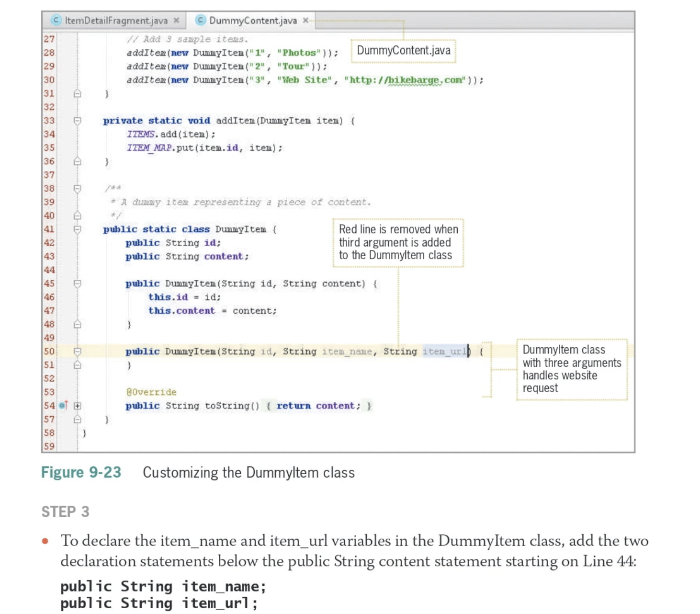Switch to the ItemDetailFragment.java tab

[x=115, y=21]
